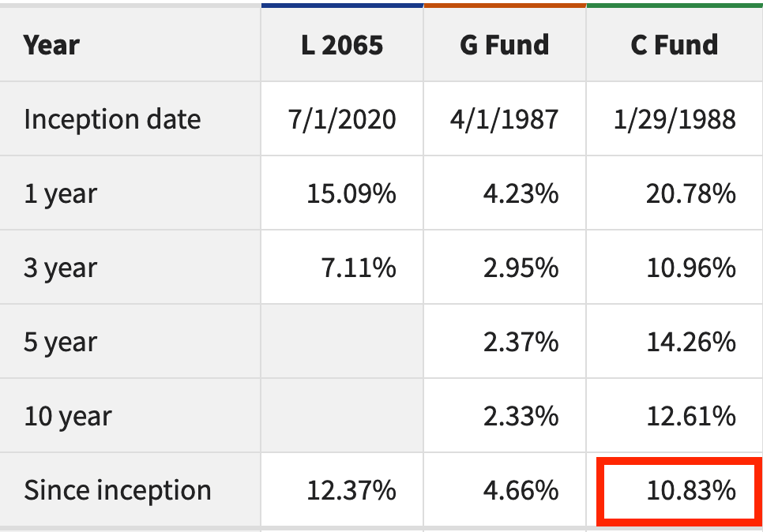Click G Fund inception date 4/1/1987

tap(505, 119)
